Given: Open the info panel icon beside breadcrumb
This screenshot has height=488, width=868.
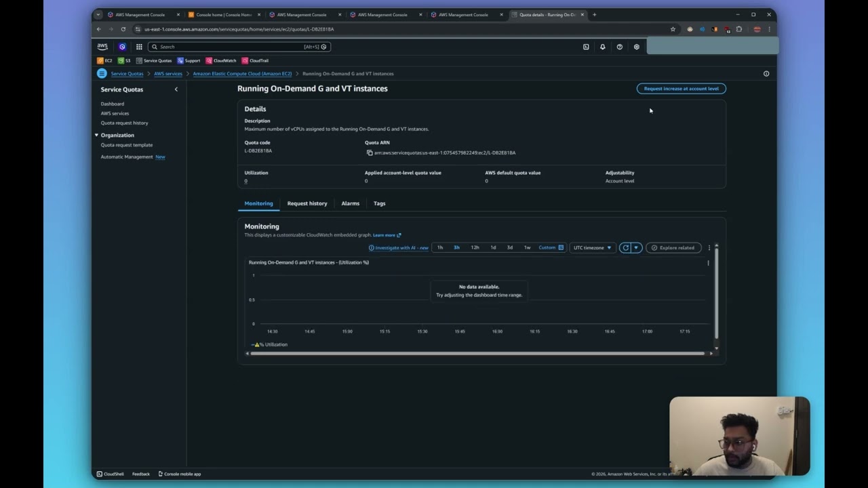Looking at the screenshot, I should point(766,73).
